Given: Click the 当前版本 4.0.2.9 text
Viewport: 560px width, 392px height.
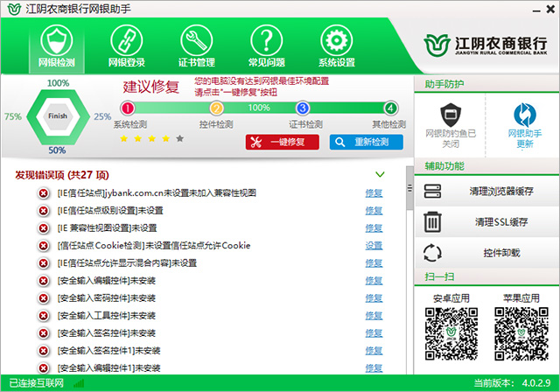Looking at the screenshot, I should (x=512, y=383).
